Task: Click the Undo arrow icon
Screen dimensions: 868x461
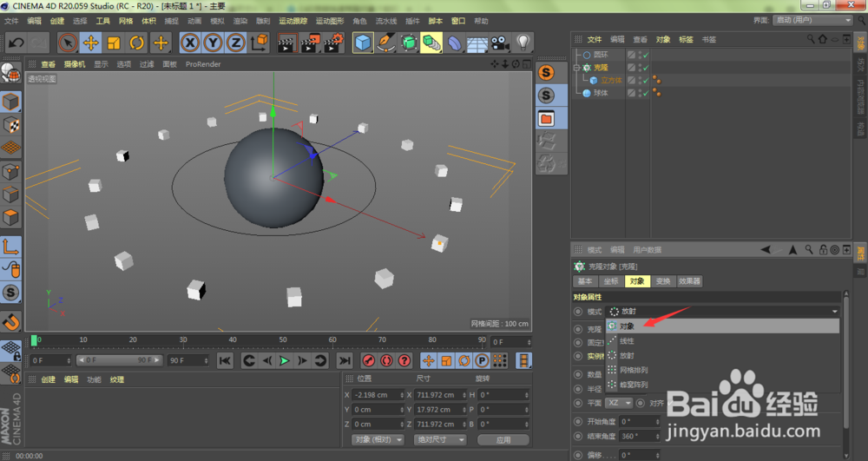Action: pos(16,43)
